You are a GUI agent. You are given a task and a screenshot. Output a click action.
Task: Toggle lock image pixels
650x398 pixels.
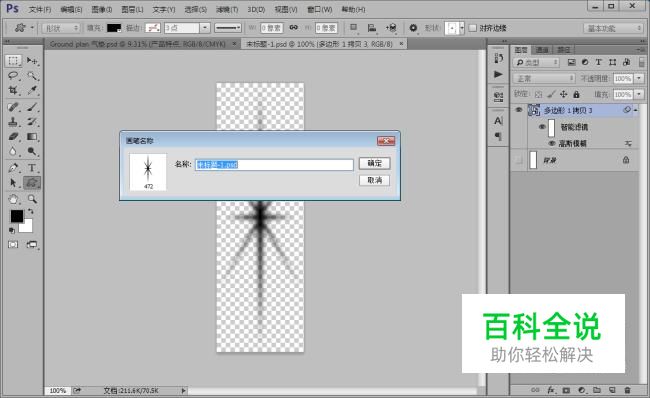point(551,95)
